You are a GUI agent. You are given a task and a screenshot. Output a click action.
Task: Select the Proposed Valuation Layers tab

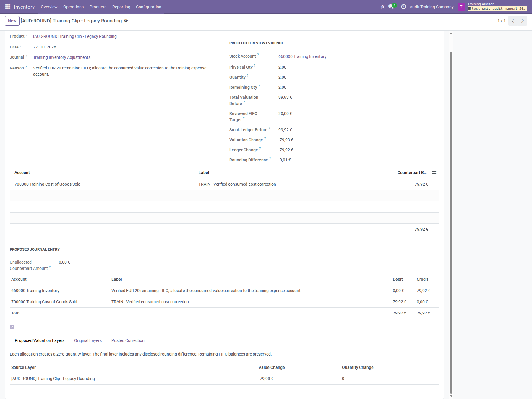pyautogui.click(x=40, y=340)
